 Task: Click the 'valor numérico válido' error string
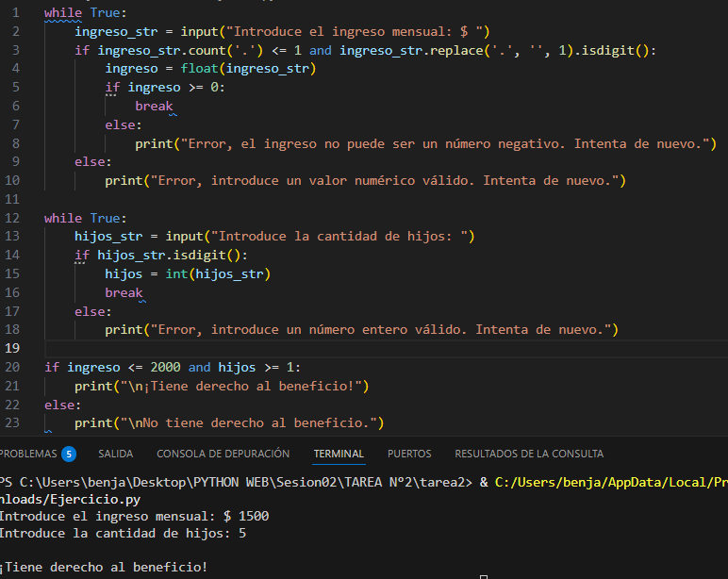[x=385, y=180]
